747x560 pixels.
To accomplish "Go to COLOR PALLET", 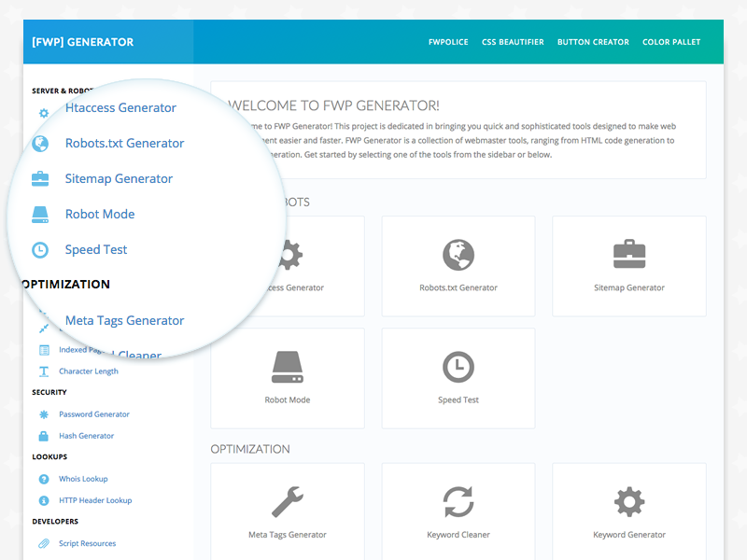I will (x=671, y=42).
